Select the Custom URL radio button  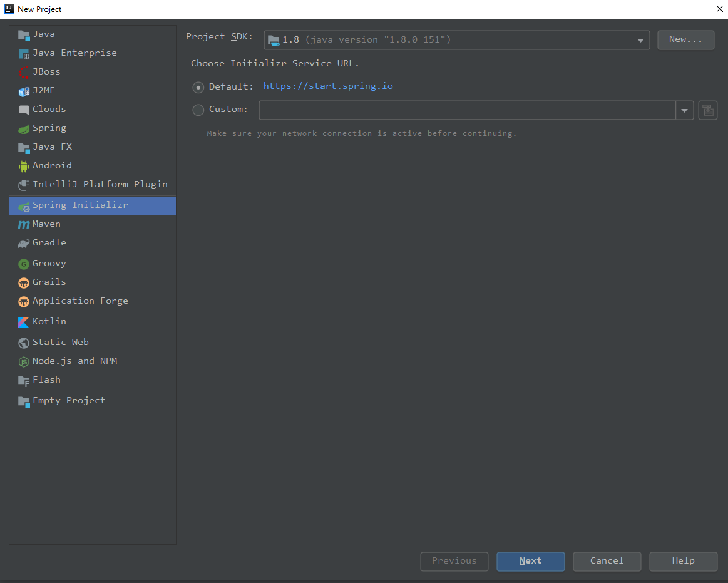[x=198, y=110]
